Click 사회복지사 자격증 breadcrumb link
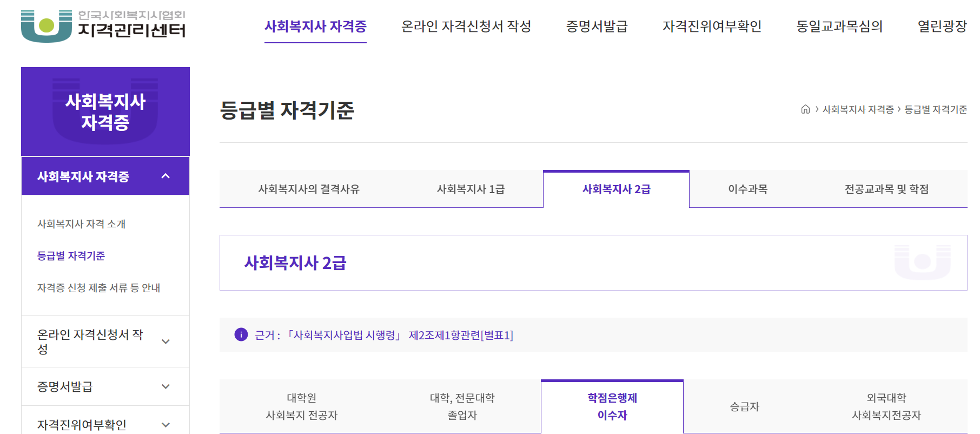This screenshot has width=980, height=434. click(858, 109)
